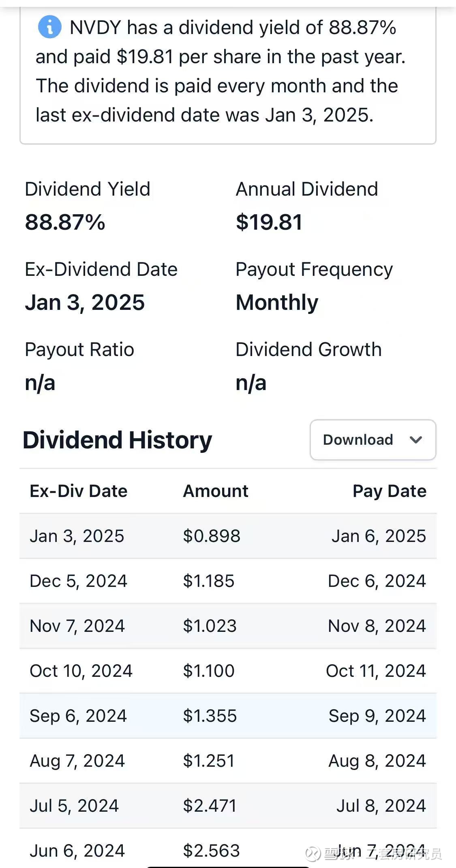Click the Jan 6, 2025 pay date
Viewport: 456px width, 868px height.
(379, 536)
